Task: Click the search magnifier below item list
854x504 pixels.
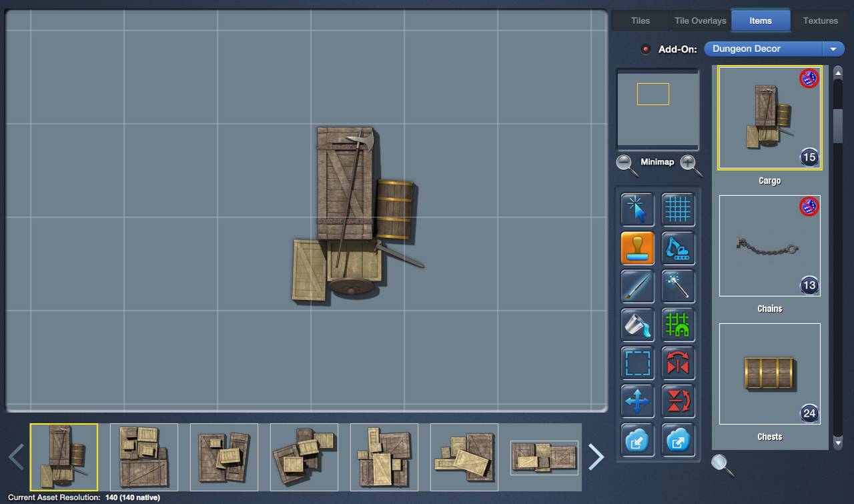Action: coord(723,465)
